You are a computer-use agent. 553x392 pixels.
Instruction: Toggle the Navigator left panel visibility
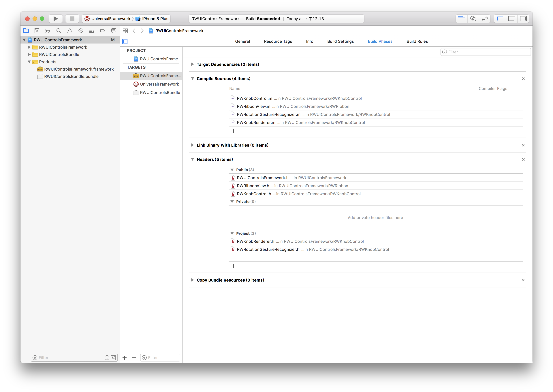500,19
